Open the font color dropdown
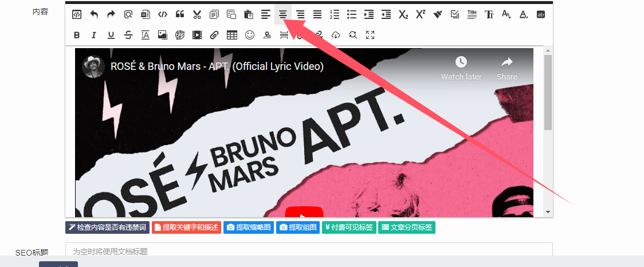Viewport: 644px width, 267px height. [523, 15]
